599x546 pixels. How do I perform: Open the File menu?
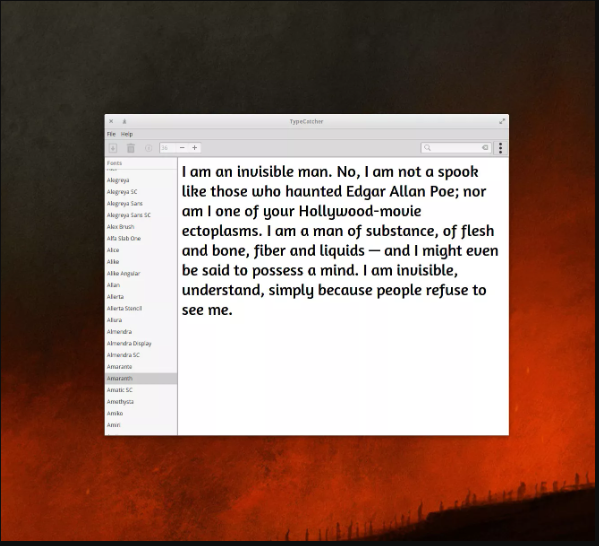(x=111, y=134)
